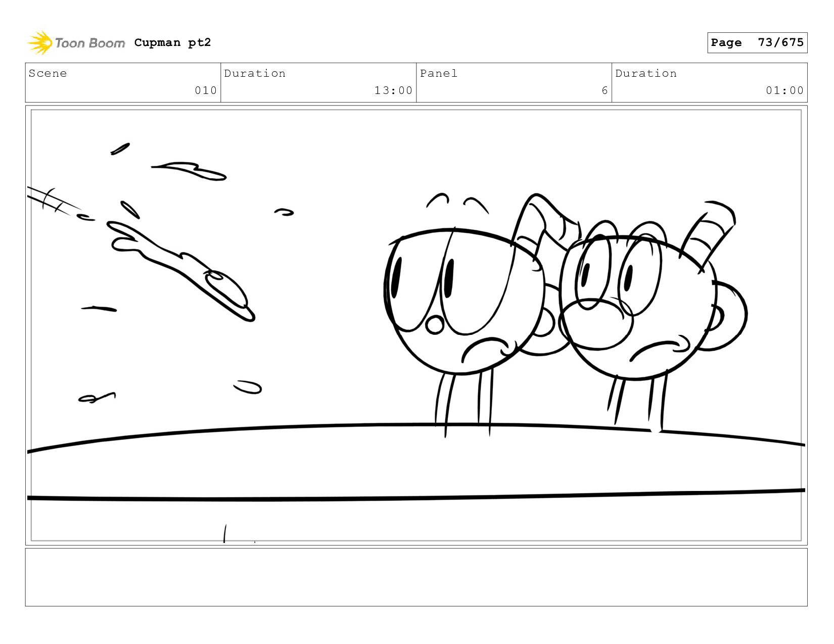Click the panel duration value '01:00'
The width and height of the screenshot is (834, 644).
pyautogui.click(x=784, y=90)
